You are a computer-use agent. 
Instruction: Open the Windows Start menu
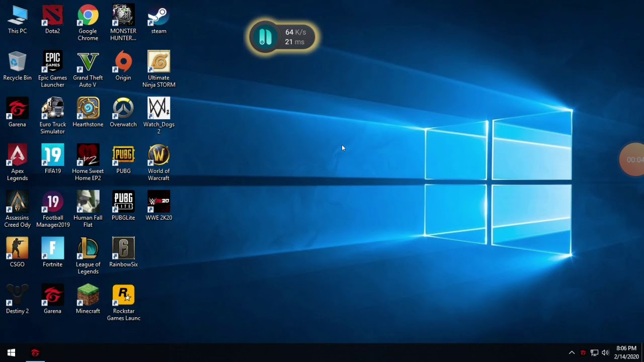coord(12,352)
